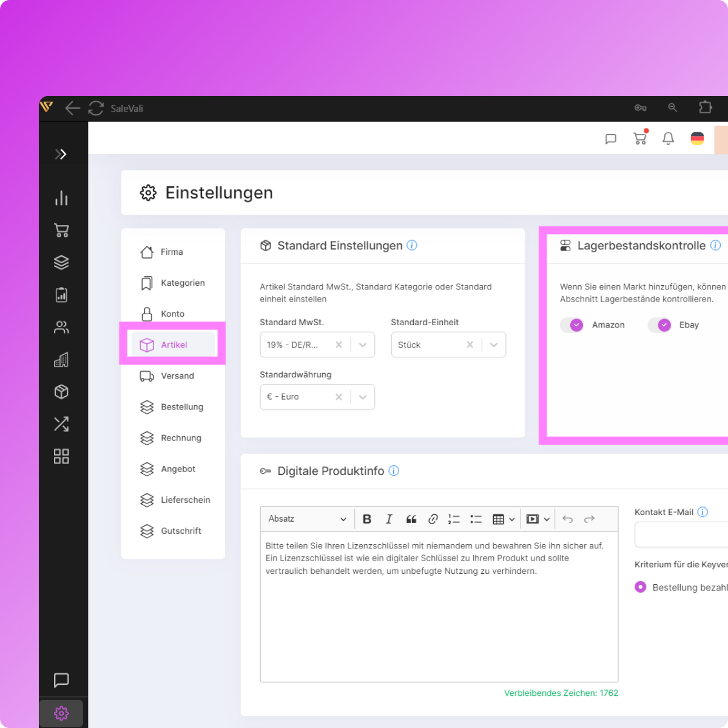Open the statistics bar chart sidebar icon
Viewport: 728px width, 728px height.
[61, 198]
